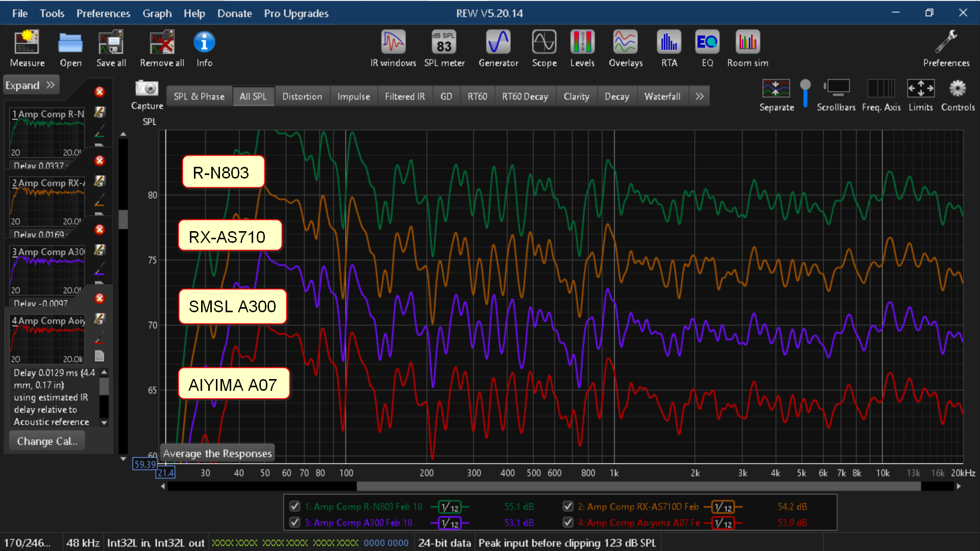
Task: Open the Levels meter
Action: [x=582, y=48]
